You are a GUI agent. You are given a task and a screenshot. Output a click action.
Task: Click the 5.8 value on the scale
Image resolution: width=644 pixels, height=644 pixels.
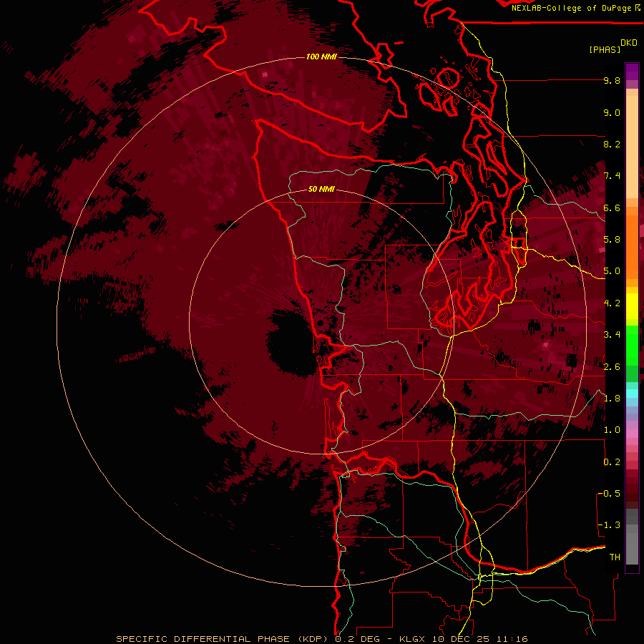click(x=612, y=240)
